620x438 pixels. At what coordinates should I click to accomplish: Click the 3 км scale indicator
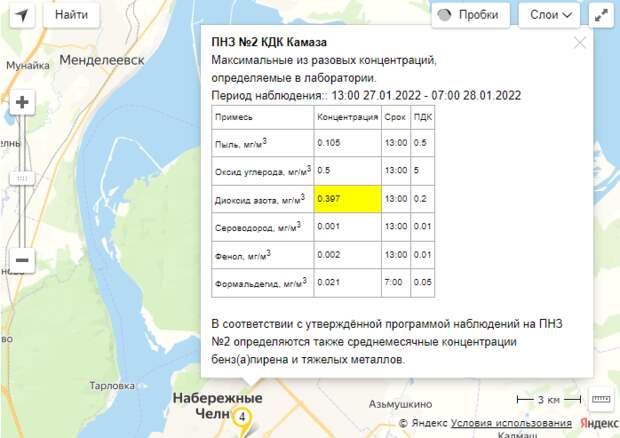click(549, 400)
